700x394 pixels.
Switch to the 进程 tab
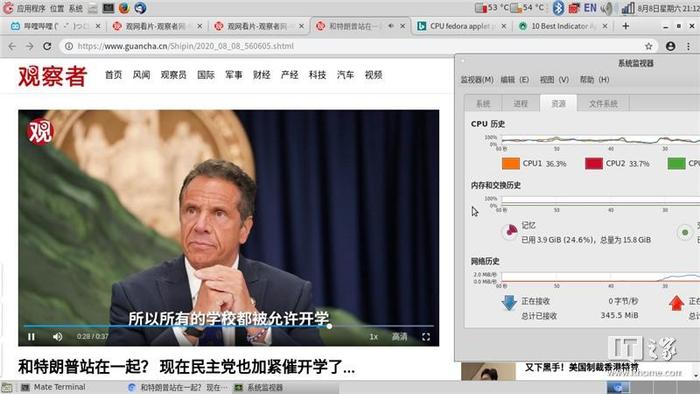point(521,104)
